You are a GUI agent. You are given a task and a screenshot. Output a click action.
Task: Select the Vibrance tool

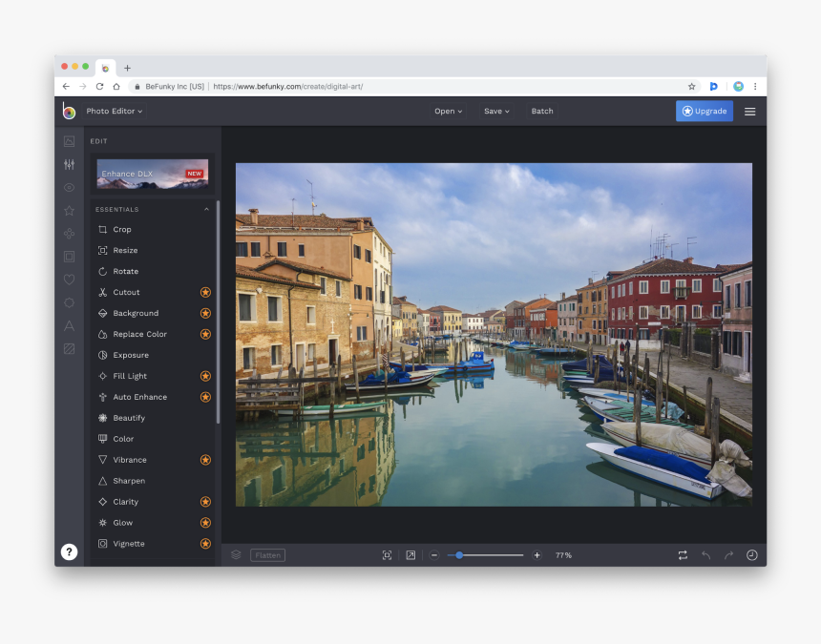coord(153,459)
